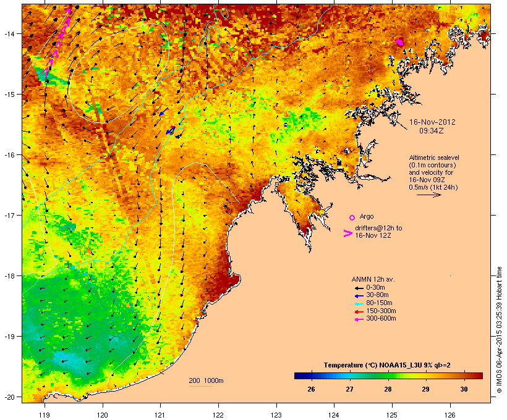Click the 80-150m depth label
The width and height of the screenshot is (507, 420).
tap(379, 303)
